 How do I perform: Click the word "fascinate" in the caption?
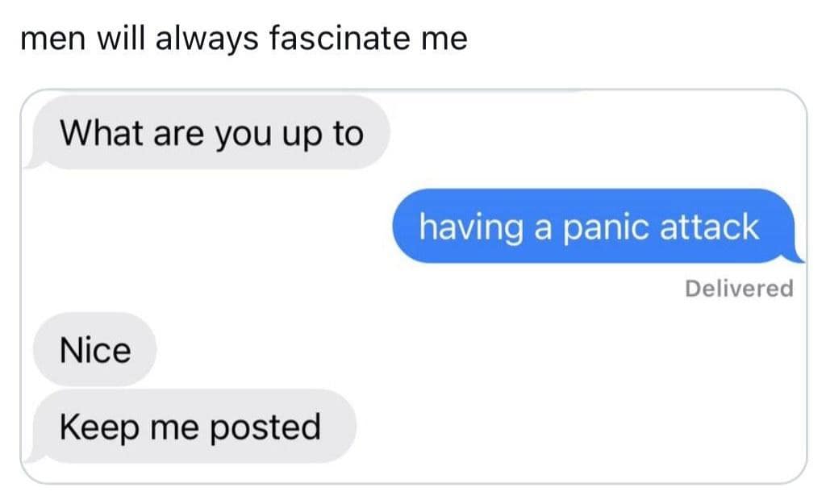(x=340, y=39)
